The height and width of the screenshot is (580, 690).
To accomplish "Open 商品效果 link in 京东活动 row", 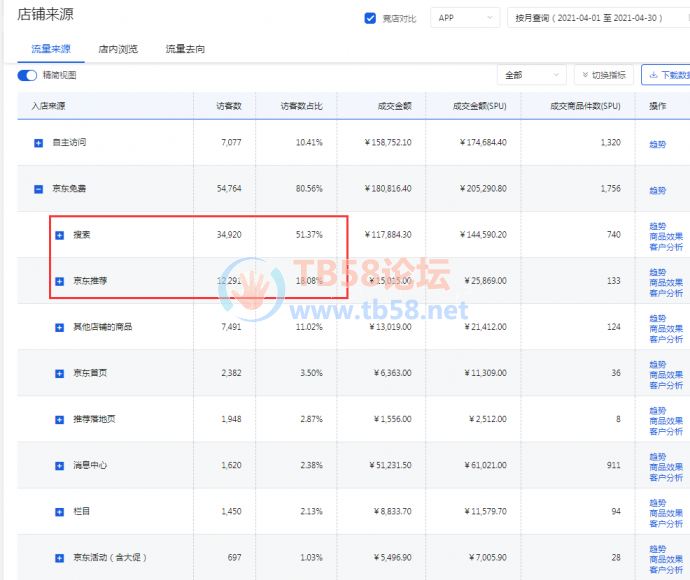I will click(666, 559).
